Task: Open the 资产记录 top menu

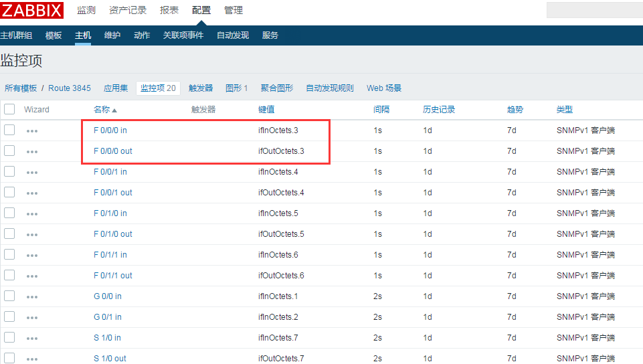Action: 128,10
